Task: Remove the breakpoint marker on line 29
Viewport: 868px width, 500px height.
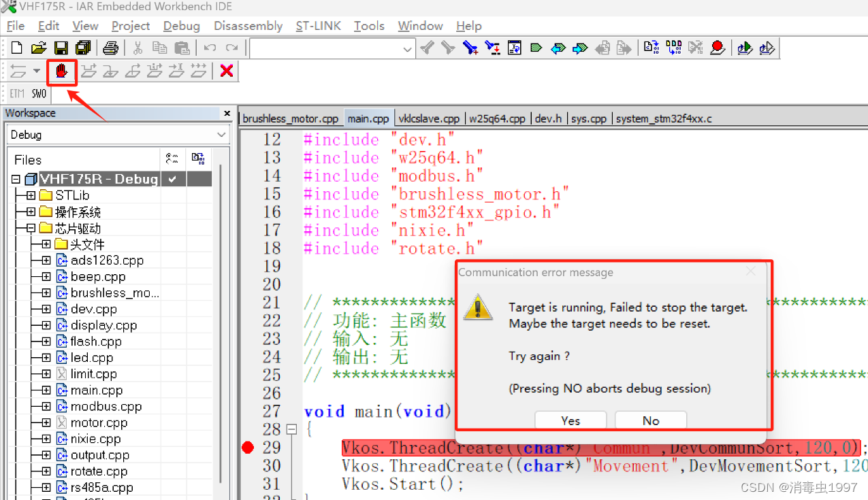Action: tap(248, 448)
